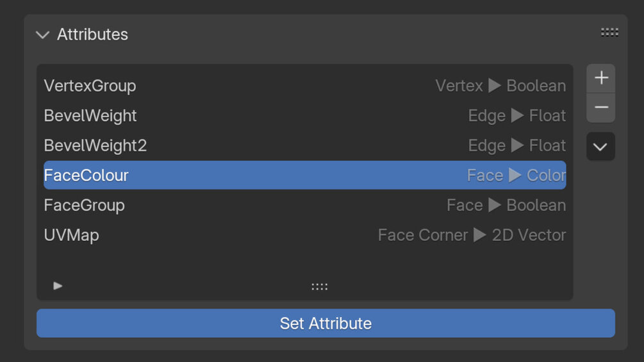Click the Attributes panel title
Image resolution: width=644 pixels, height=362 pixels.
click(92, 35)
